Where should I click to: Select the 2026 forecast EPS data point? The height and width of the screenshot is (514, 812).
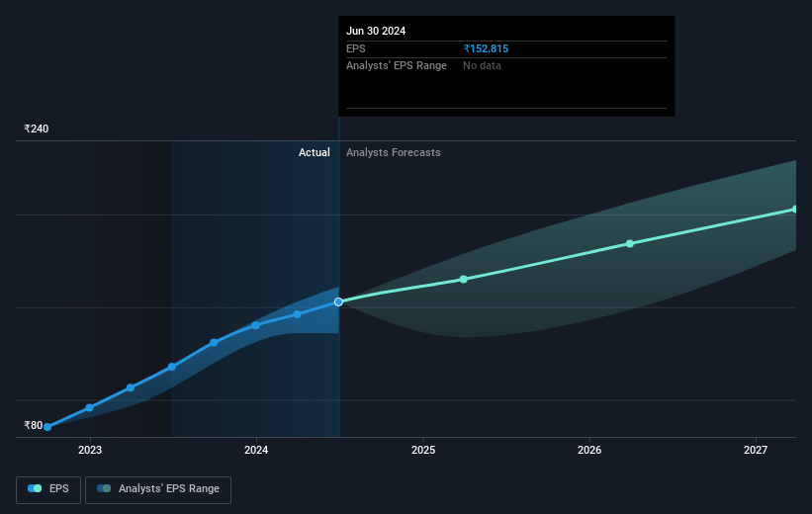(630, 244)
